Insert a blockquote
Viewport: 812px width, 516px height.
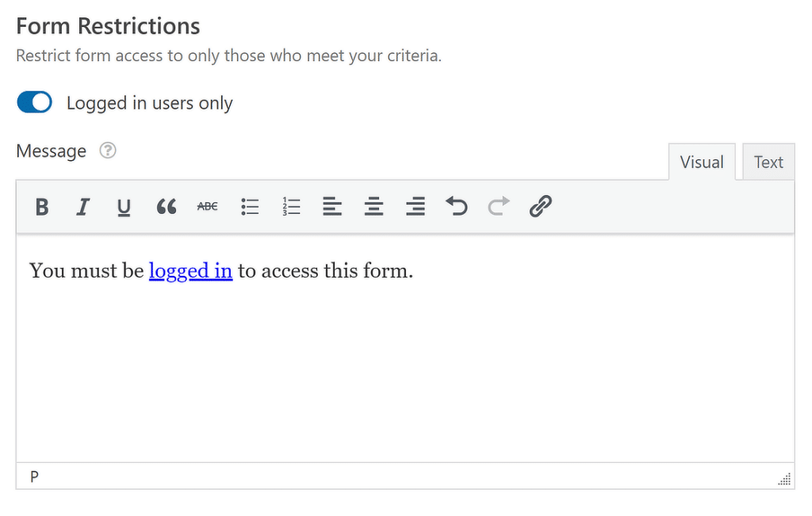[166, 207]
